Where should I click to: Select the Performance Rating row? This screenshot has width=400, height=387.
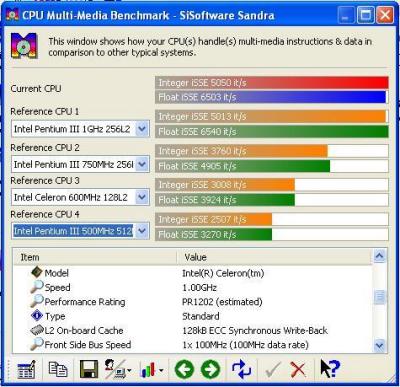point(192,302)
